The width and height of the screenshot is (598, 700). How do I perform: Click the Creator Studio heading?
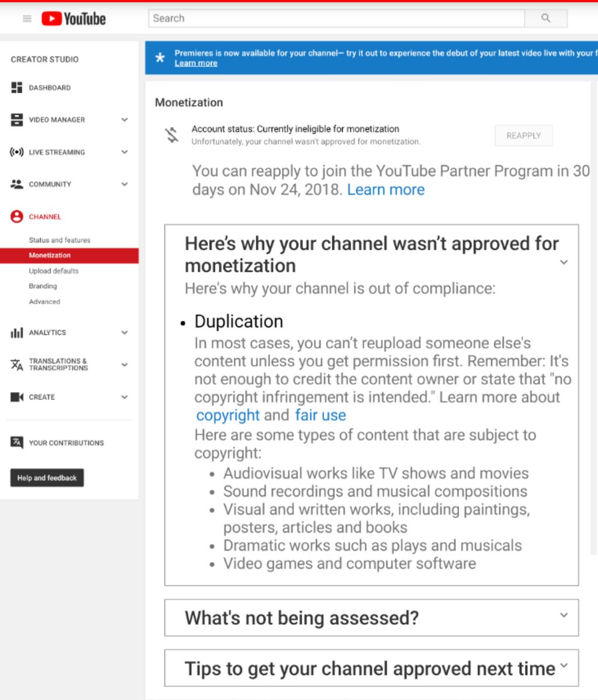click(44, 60)
